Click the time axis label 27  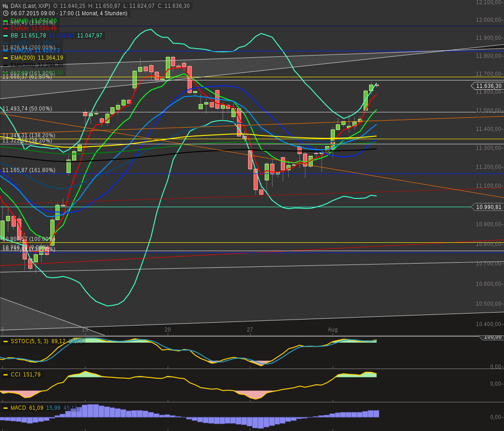coord(250,330)
